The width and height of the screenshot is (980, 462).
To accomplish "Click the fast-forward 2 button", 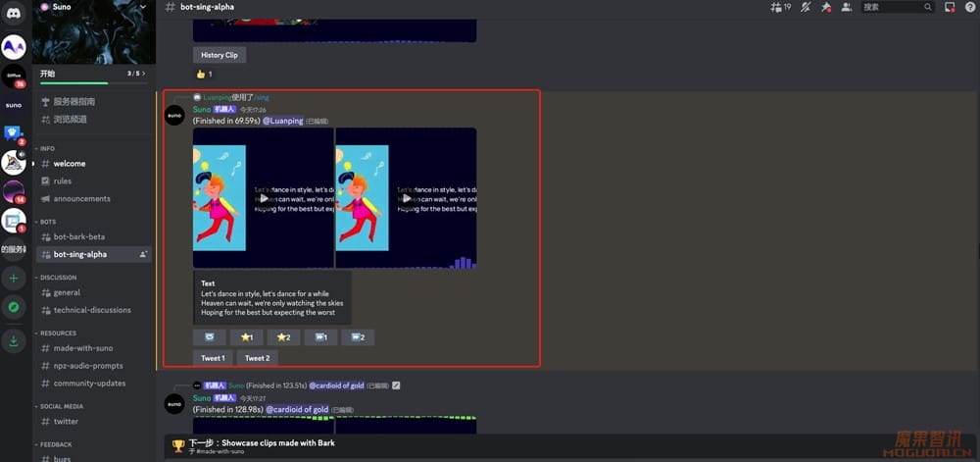I will tap(358, 337).
